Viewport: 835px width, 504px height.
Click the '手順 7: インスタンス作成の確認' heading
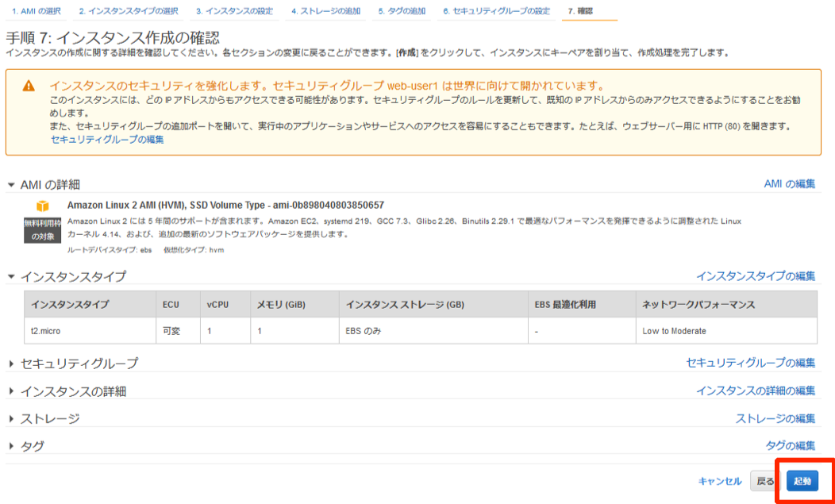click(113, 38)
